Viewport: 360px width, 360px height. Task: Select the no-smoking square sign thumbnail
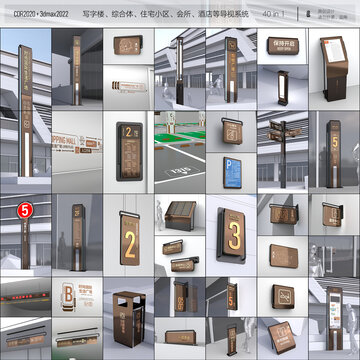(x=283, y=297)
